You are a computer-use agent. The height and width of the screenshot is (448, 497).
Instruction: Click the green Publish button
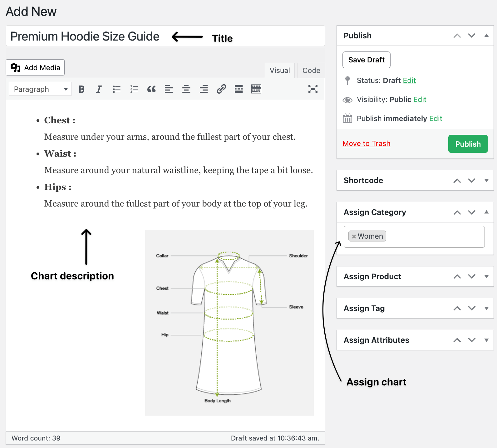(x=468, y=144)
